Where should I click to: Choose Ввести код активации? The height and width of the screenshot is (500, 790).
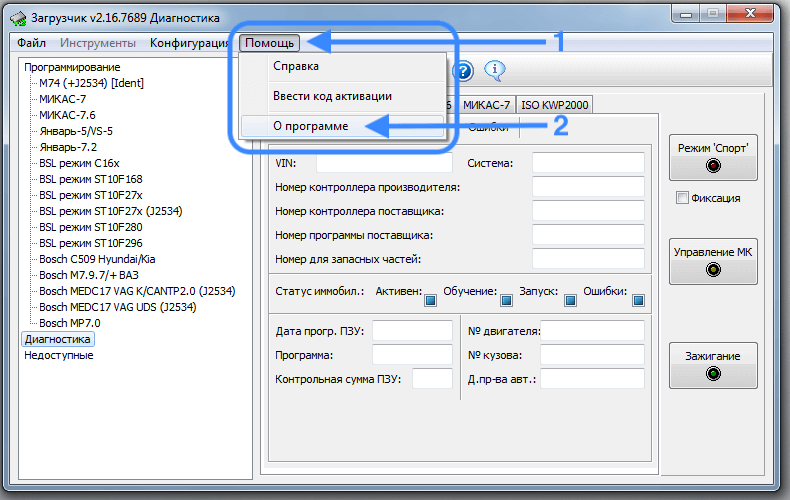tap(343, 96)
